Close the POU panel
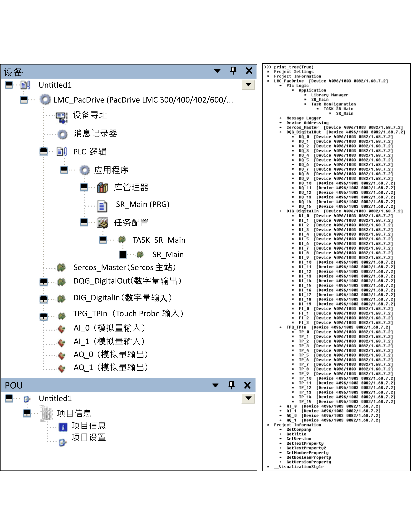This screenshot has width=411, height=532. point(247,385)
